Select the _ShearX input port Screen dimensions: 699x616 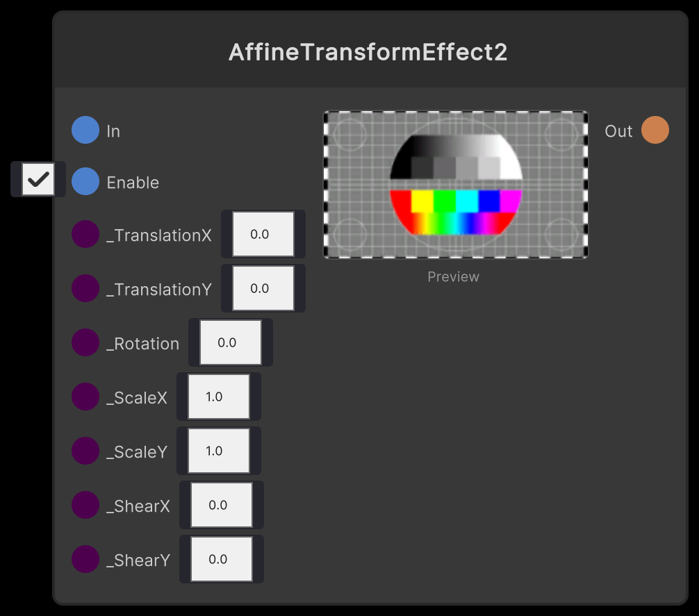(x=85, y=505)
